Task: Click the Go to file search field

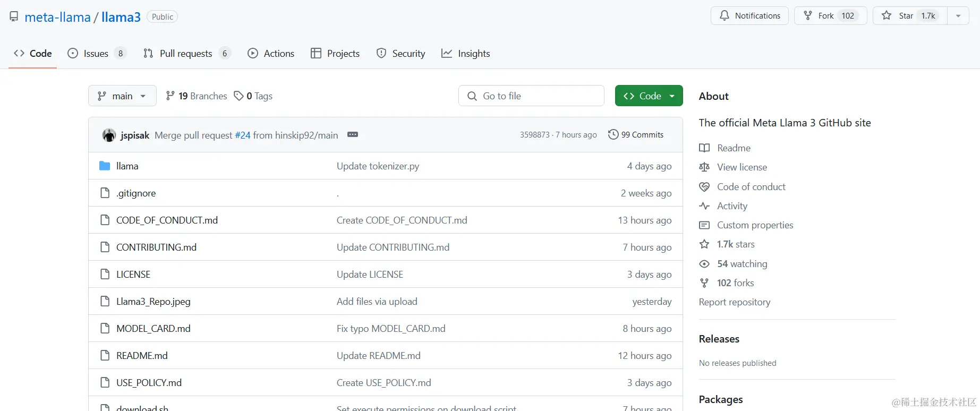Action: pyautogui.click(x=531, y=96)
